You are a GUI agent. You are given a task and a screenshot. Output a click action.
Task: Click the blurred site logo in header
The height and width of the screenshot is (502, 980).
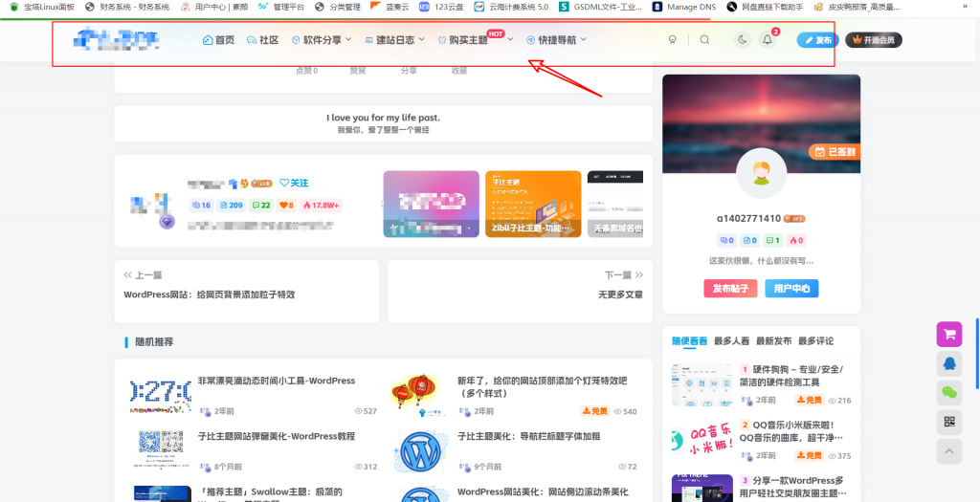(x=116, y=39)
